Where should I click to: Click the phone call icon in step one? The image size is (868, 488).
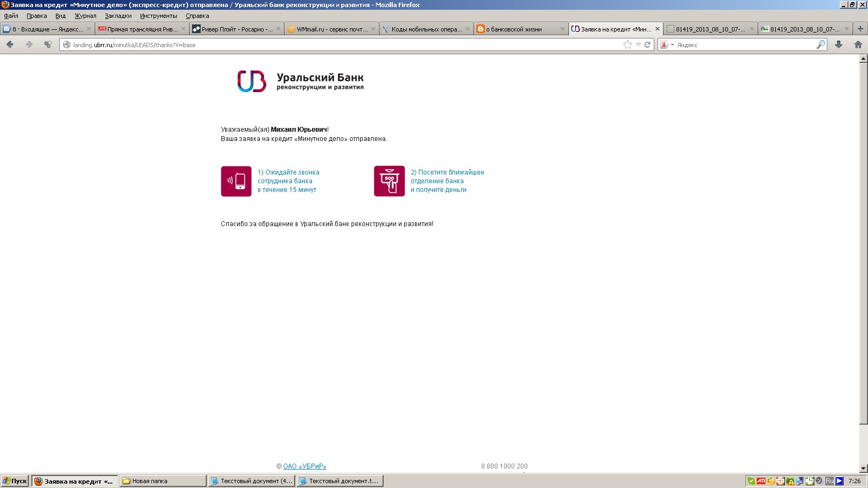click(236, 181)
